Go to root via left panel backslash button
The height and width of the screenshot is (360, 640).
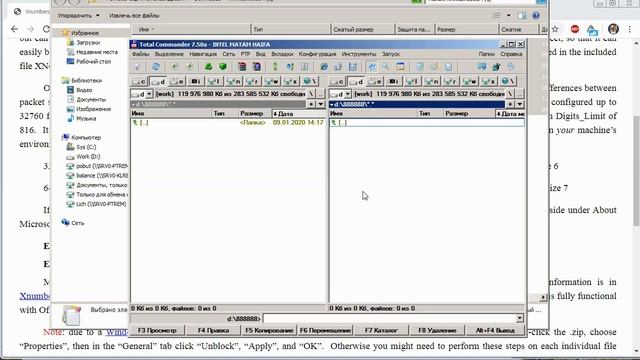click(311, 94)
